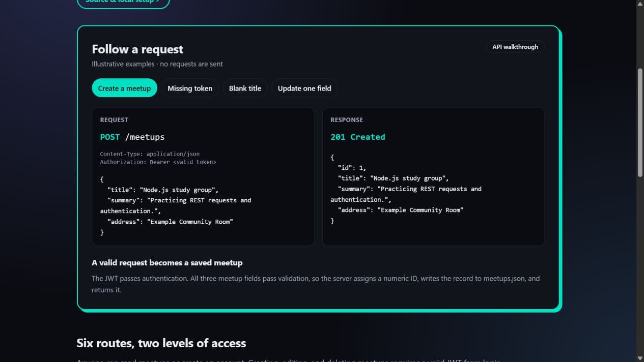Click the Content-Type: application/json header line

tap(150, 154)
